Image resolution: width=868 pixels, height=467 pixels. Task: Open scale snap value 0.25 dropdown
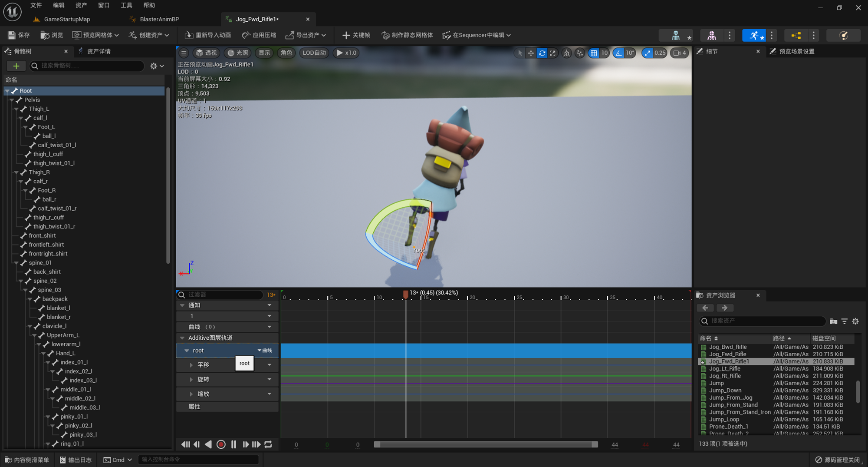pos(660,53)
